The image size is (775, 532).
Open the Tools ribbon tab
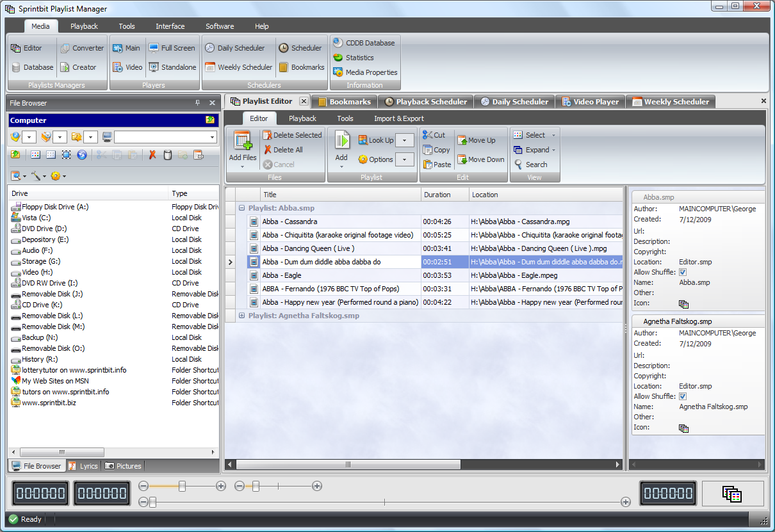127,26
